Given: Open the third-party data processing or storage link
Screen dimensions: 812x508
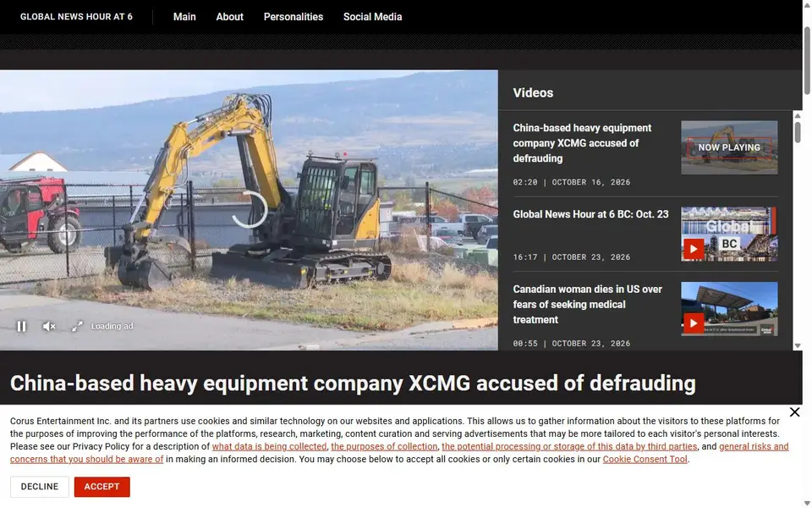Looking at the screenshot, I should [569, 446].
